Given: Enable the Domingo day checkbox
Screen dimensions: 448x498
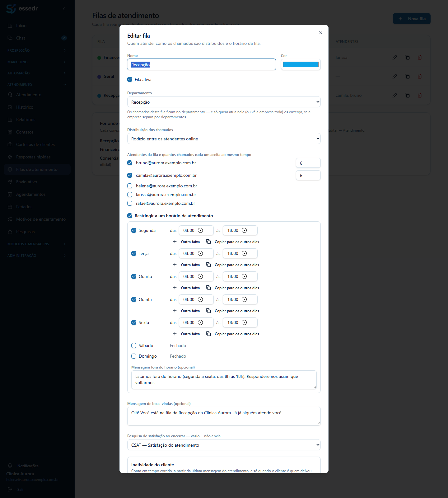Looking at the screenshot, I should point(134,356).
